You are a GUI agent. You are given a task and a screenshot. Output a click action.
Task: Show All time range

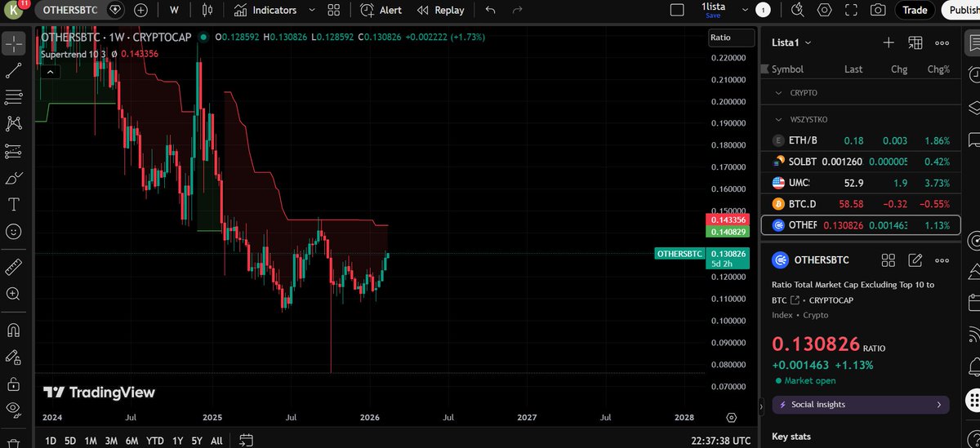(x=216, y=441)
